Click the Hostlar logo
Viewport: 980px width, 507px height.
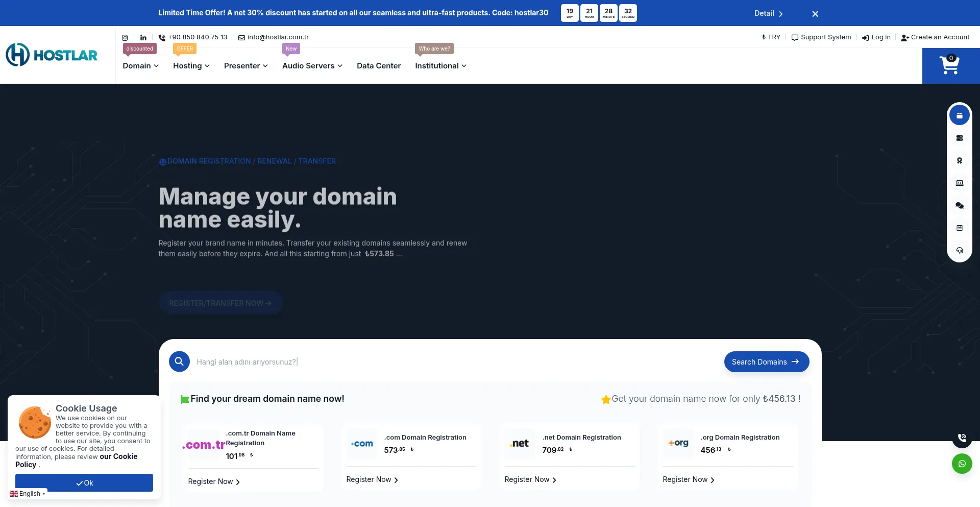tap(52, 55)
